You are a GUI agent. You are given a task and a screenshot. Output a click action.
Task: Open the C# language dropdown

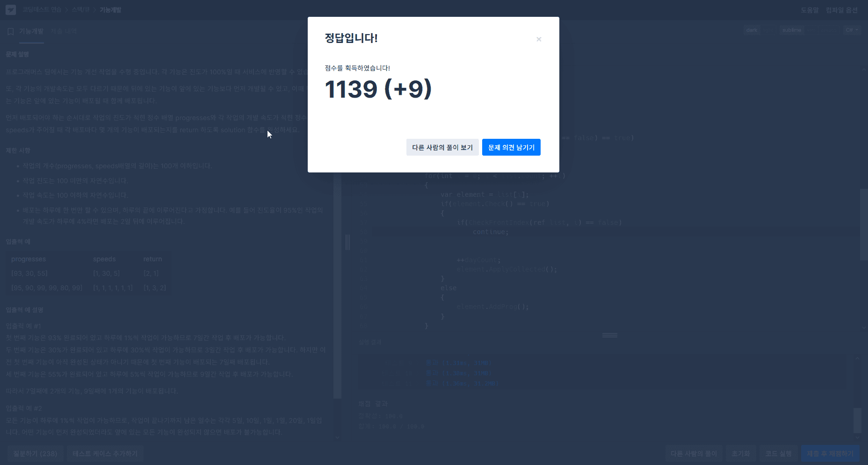[852, 30]
